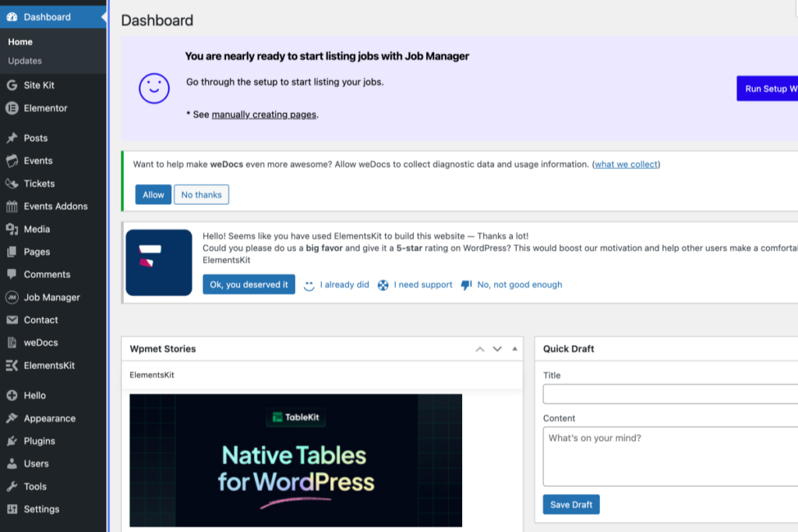Screen dimensions: 798x532
Task: Click the Users person icon
Action: pyautogui.click(x=12, y=463)
